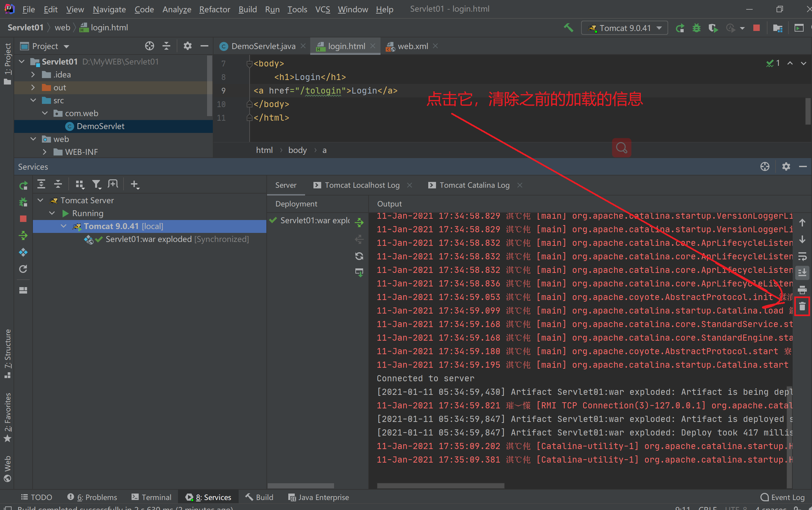This screenshot has height=510, width=812.
Task: Click the green bug Debug icon
Action: pos(696,28)
